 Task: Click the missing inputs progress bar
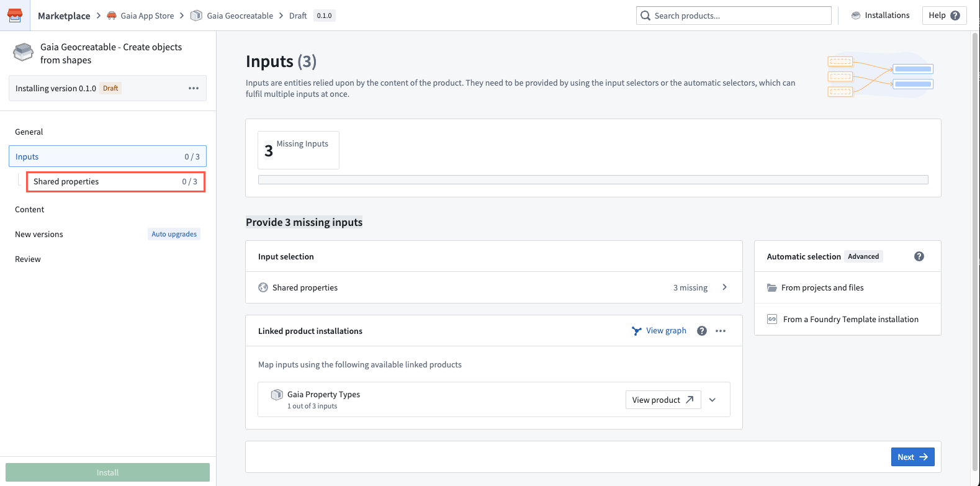pyautogui.click(x=593, y=180)
